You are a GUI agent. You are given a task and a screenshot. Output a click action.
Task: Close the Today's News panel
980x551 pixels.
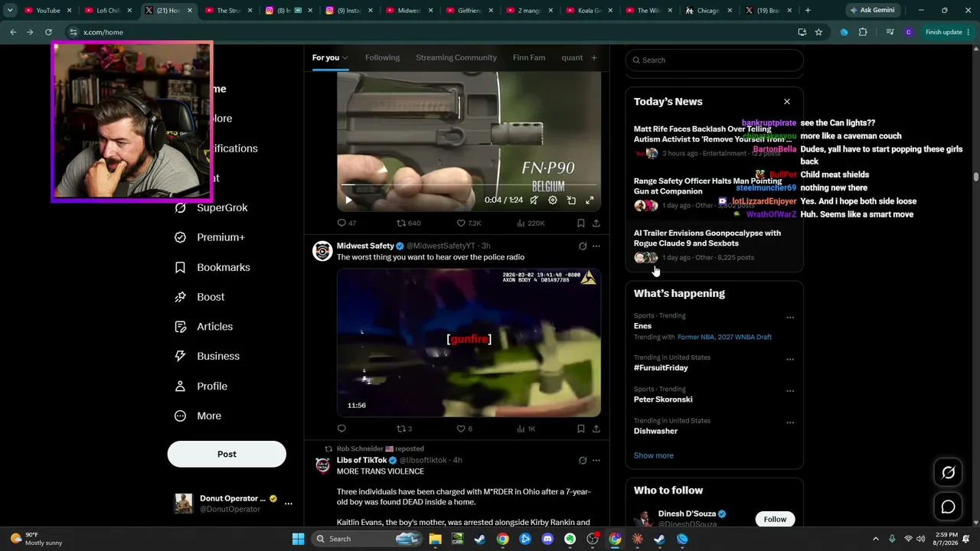point(786,101)
